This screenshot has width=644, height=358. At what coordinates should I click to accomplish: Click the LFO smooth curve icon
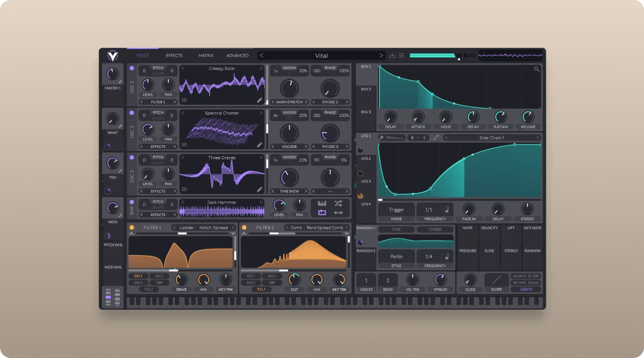coord(436,138)
